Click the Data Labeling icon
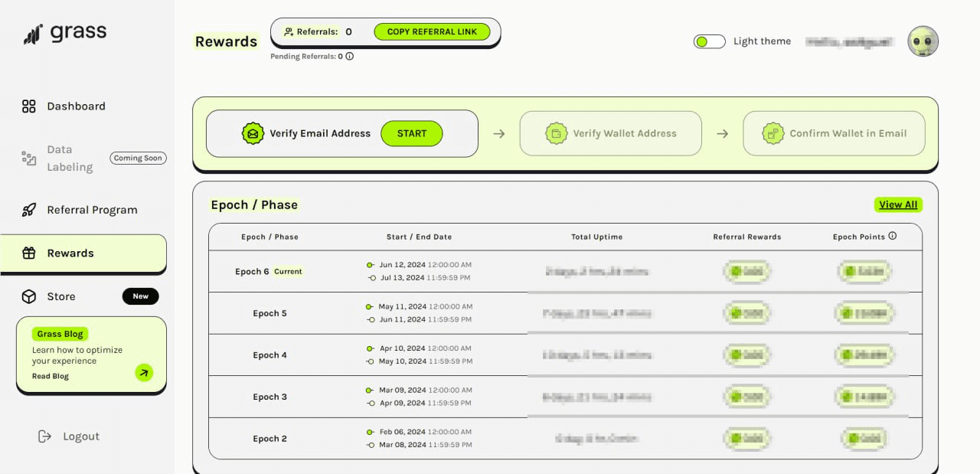Screen dimensions: 980x474 click(x=29, y=159)
